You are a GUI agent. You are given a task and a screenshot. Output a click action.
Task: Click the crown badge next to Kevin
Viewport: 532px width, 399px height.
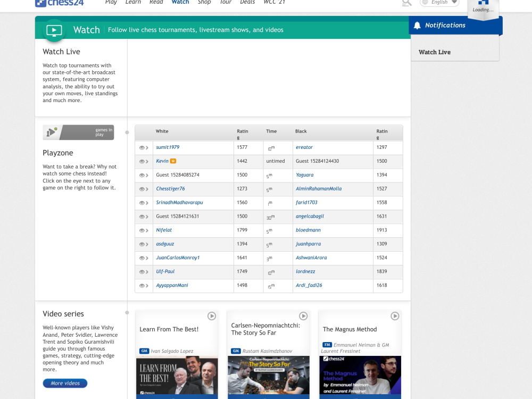tap(173, 161)
